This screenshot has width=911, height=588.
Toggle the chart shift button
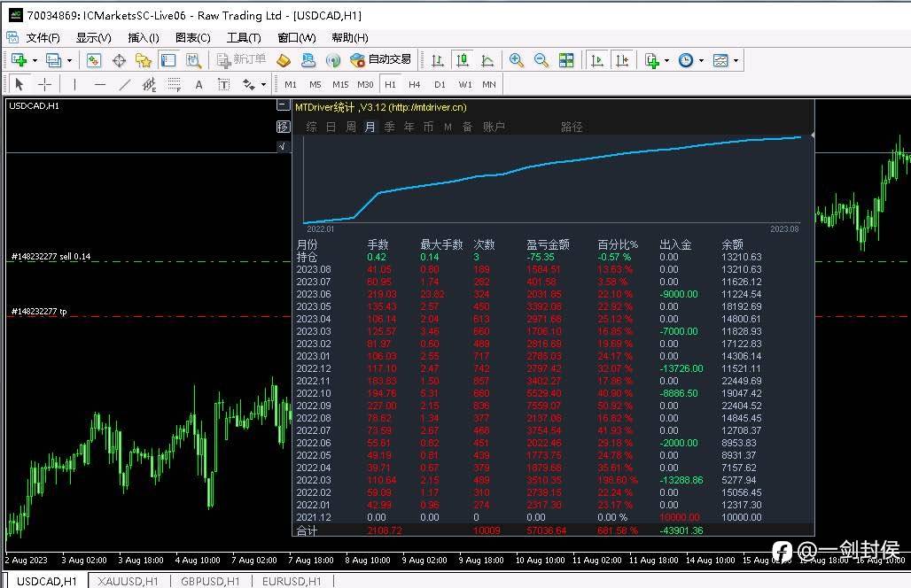point(622,60)
